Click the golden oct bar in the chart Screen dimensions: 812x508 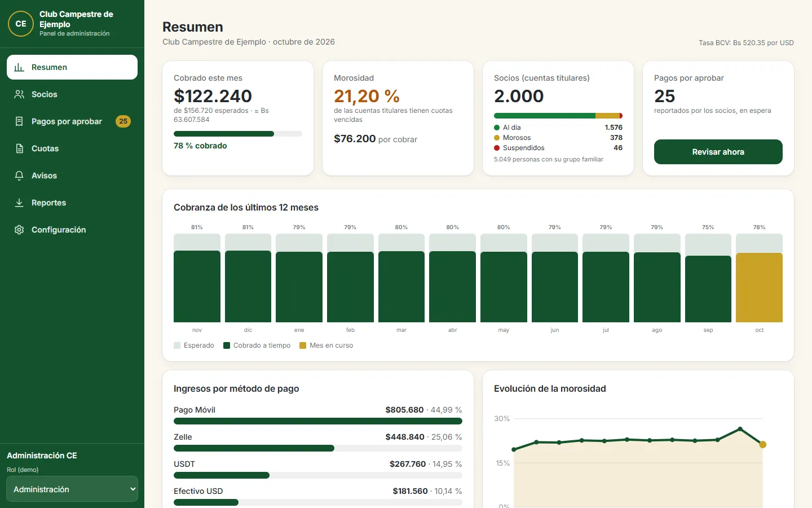(759, 288)
